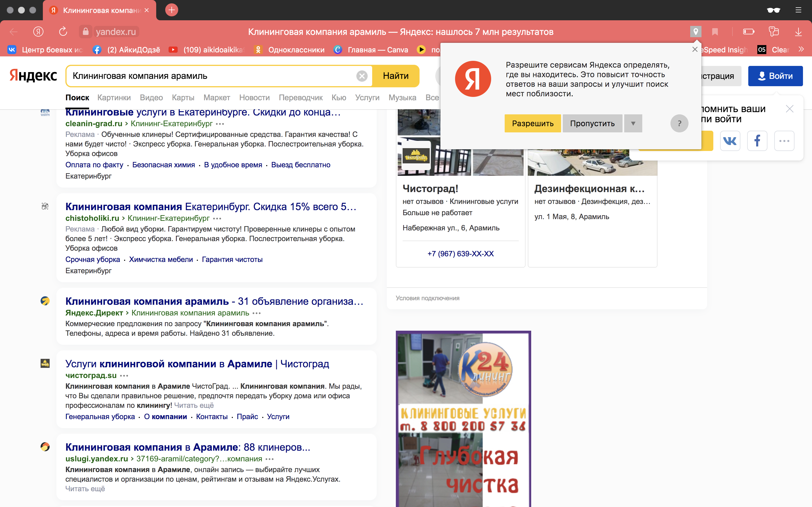Click the K24 клининг ad banner

click(x=463, y=419)
